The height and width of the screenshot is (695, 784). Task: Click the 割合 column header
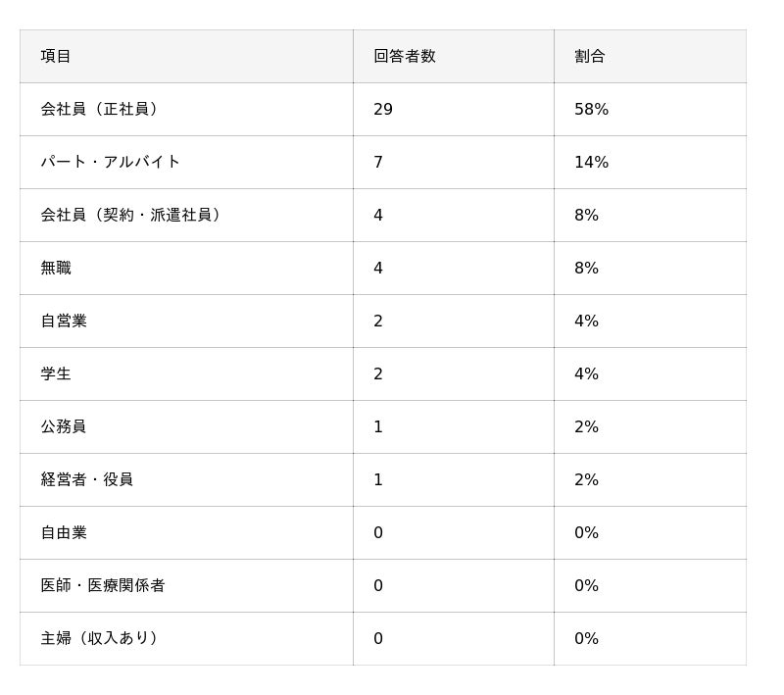click(x=589, y=56)
